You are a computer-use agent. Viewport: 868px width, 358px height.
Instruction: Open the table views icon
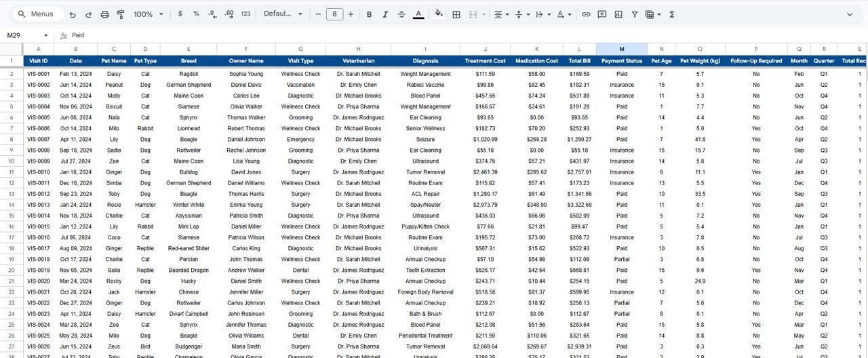click(653, 14)
